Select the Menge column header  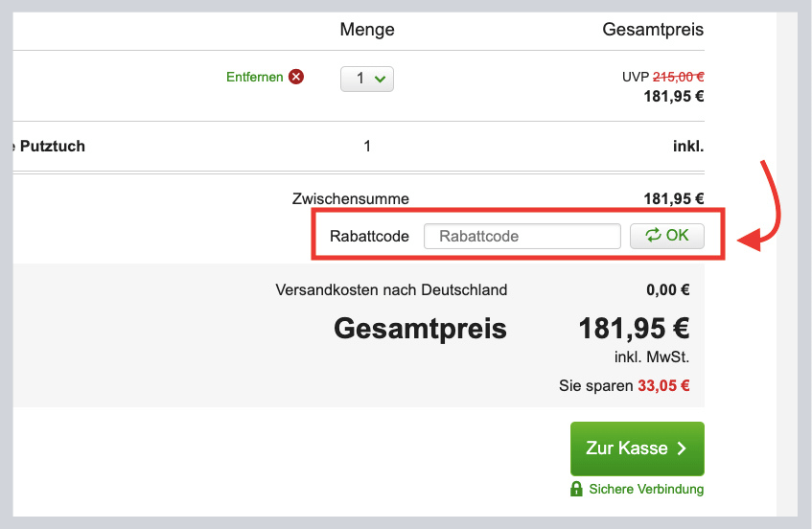pyautogui.click(x=367, y=30)
